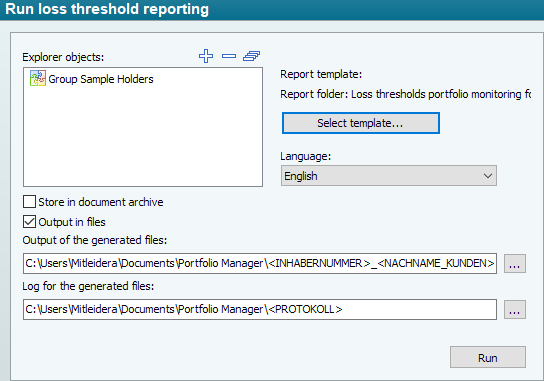
Task: Enable the Store in document archive checkbox
Action: point(29,202)
